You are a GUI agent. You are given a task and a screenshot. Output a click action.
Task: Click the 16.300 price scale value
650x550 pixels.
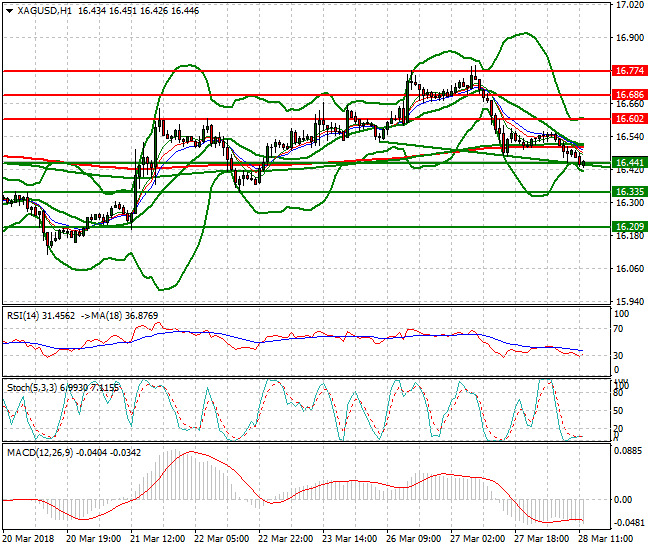pos(630,203)
